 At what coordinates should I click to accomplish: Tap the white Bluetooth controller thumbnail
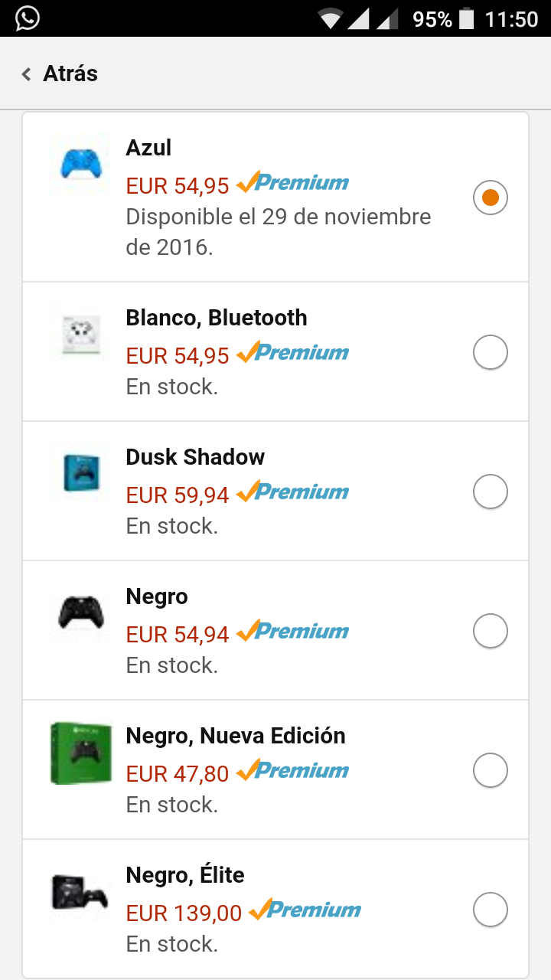80,334
